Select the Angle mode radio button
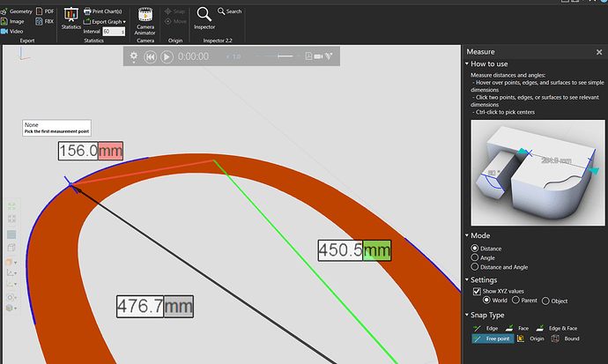The image size is (608, 364). click(476, 258)
